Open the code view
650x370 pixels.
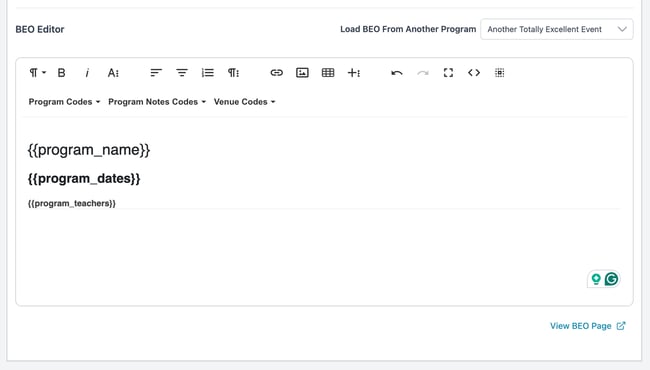[x=474, y=73]
